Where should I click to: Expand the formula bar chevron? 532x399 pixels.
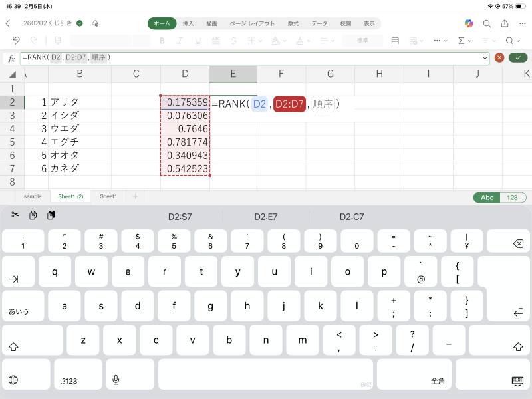pos(485,58)
